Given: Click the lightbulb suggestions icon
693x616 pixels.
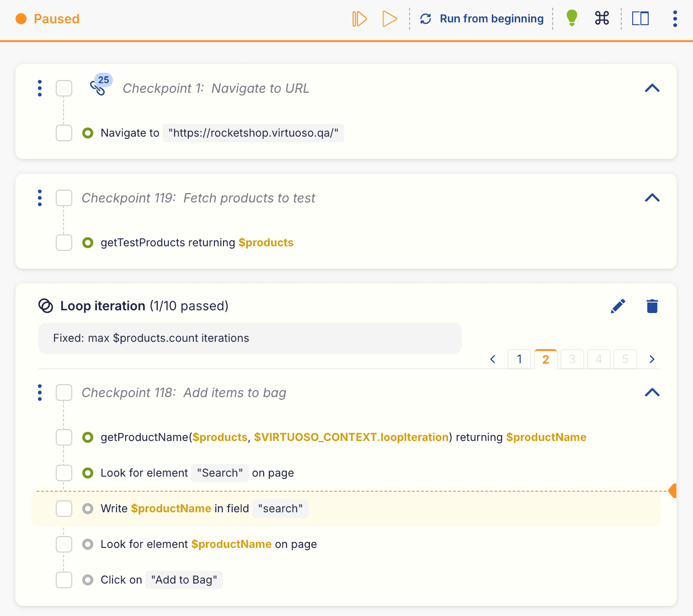Looking at the screenshot, I should click(571, 19).
